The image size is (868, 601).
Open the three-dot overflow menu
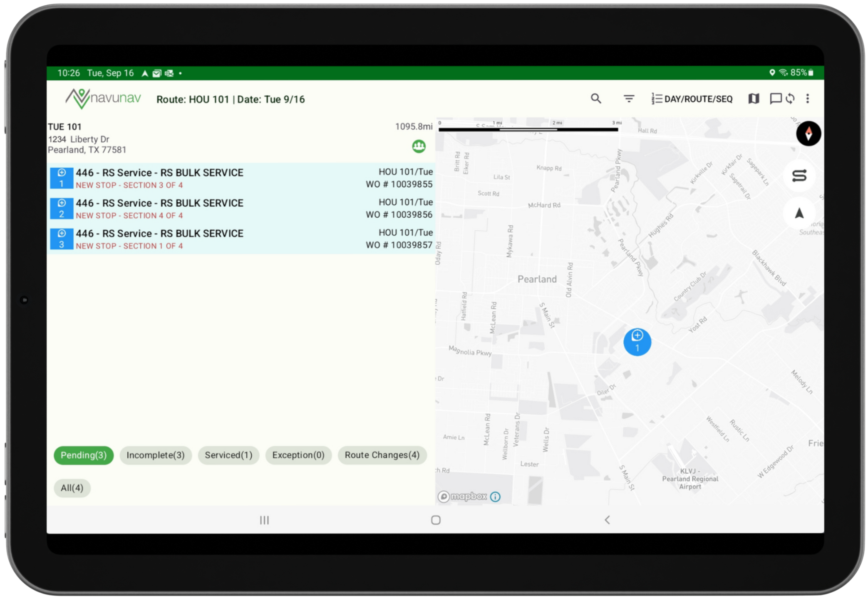pos(807,99)
